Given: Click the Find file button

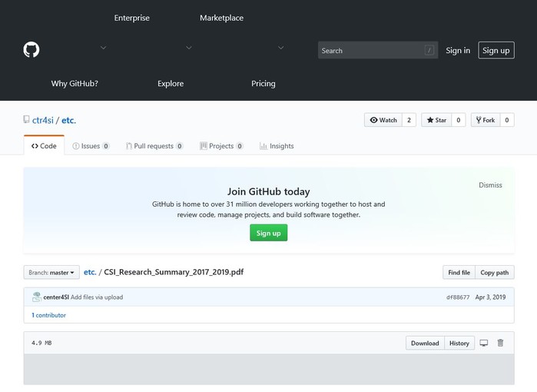Looking at the screenshot, I should [459, 272].
